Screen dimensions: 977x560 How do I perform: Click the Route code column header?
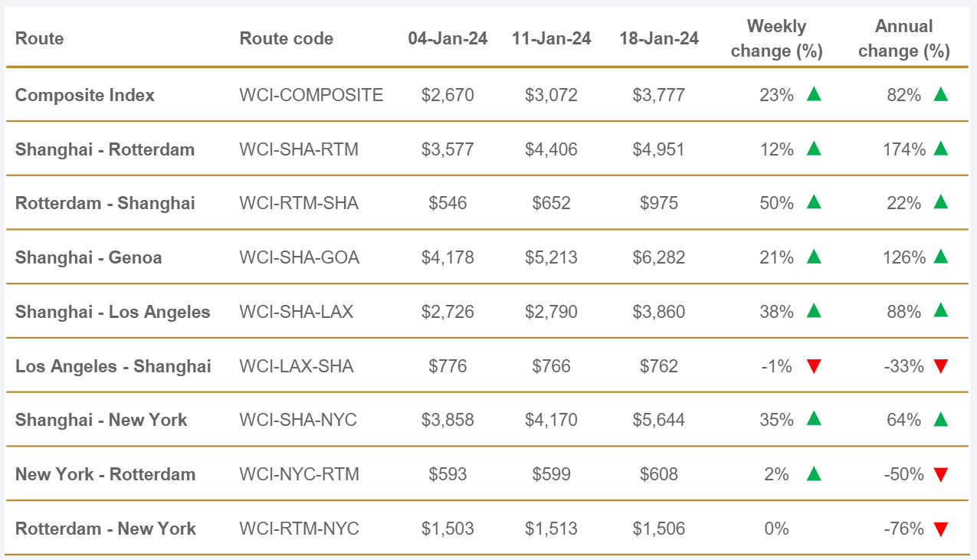pyautogui.click(x=287, y=38)
